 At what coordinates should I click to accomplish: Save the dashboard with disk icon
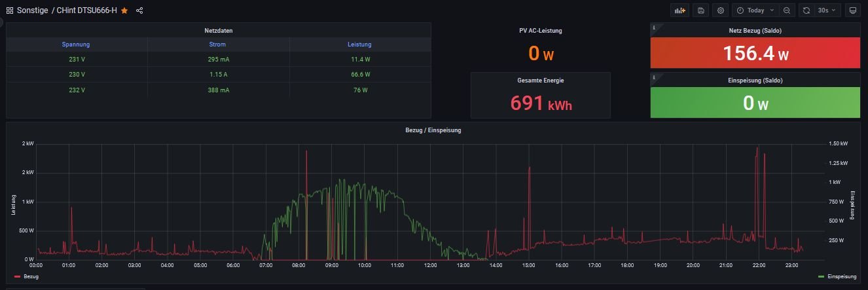click(x=701, y=10)
